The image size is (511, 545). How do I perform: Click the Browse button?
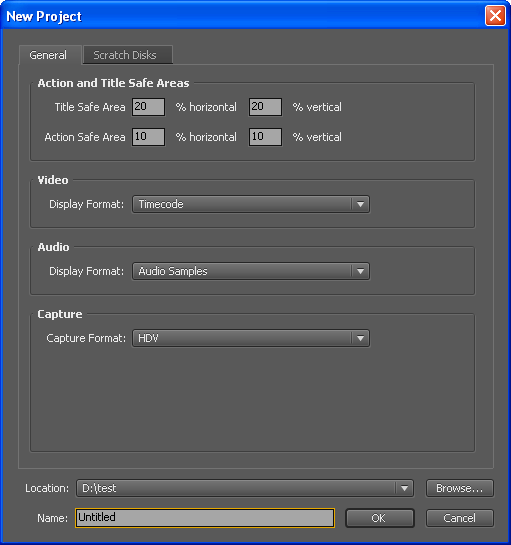[460, 488]
